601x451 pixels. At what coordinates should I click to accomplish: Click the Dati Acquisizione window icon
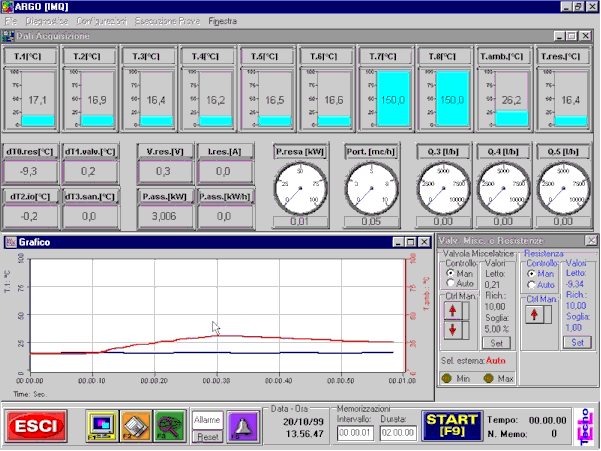pos(8,36)
